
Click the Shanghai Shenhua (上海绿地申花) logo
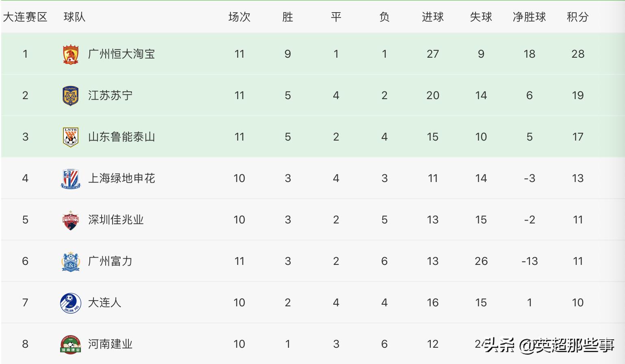coord(71,179)
